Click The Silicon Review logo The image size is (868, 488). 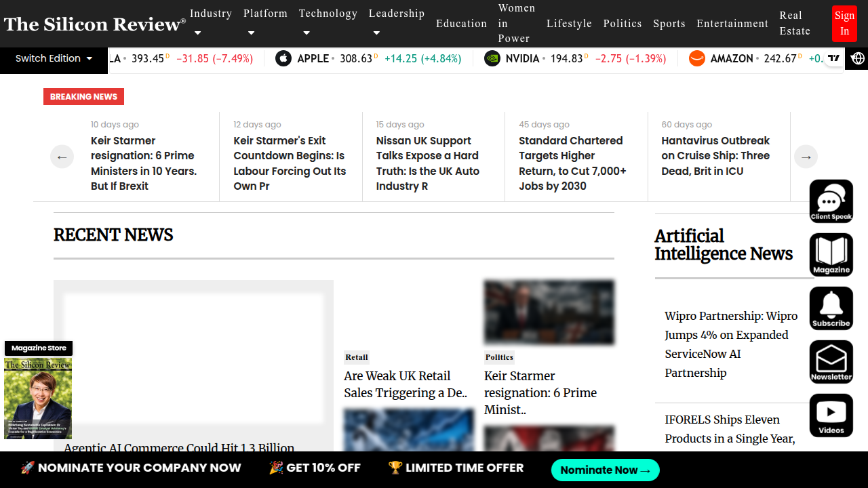click(94, 24)
